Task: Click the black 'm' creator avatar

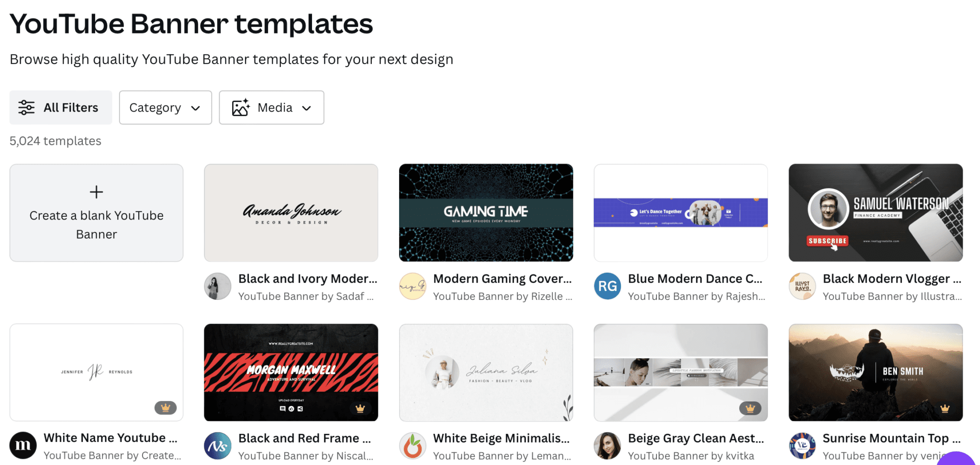Action: pos(23,445)
